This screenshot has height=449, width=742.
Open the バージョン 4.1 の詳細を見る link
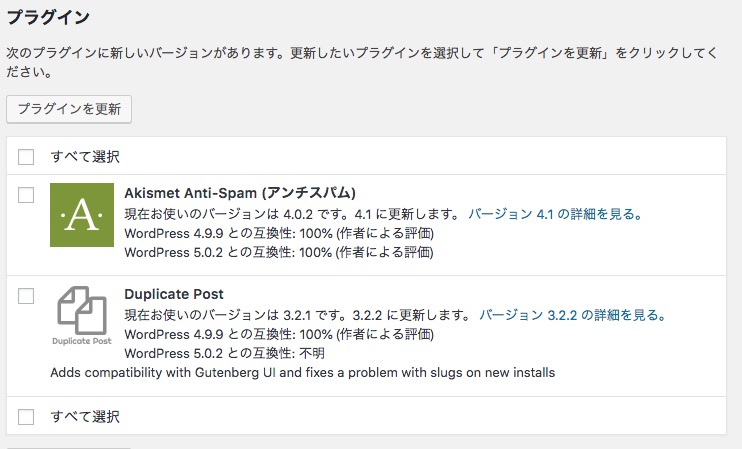point(555,214)
